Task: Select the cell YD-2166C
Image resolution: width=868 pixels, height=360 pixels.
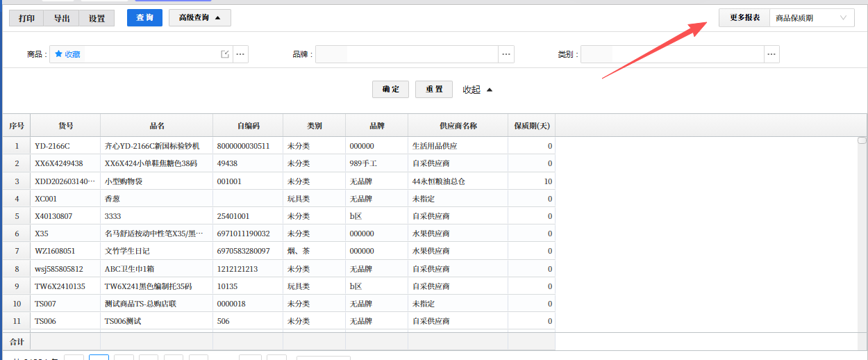Action: [x=66, y=146]
